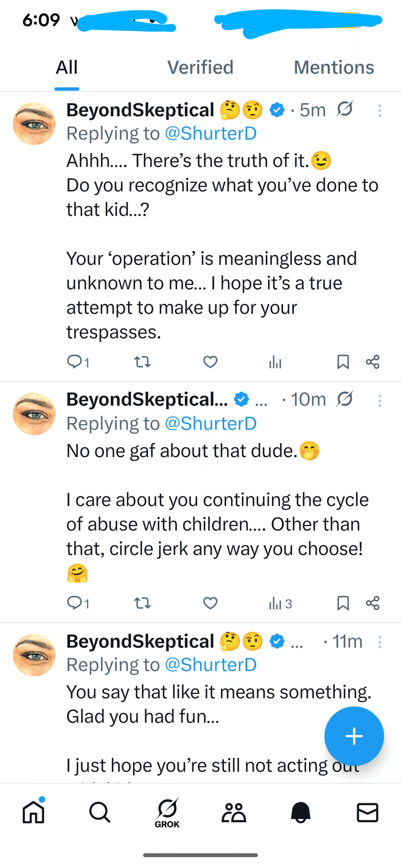The height and width of the screenshot is (868, 401).
Task: Click the Grok icon on the 5m reply
Action: [x=345, y=109]
